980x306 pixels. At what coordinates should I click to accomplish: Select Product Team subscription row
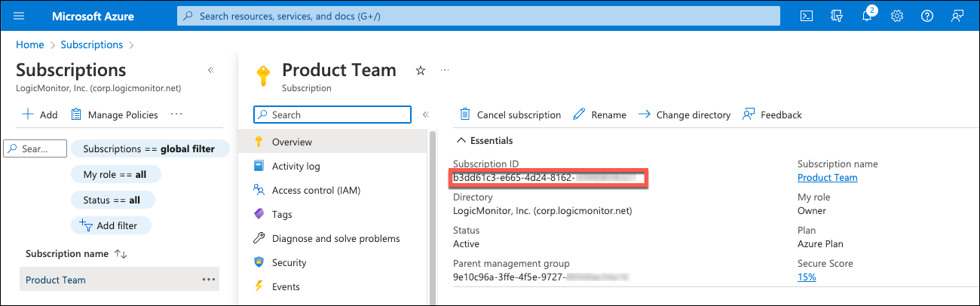click(119, 280)
